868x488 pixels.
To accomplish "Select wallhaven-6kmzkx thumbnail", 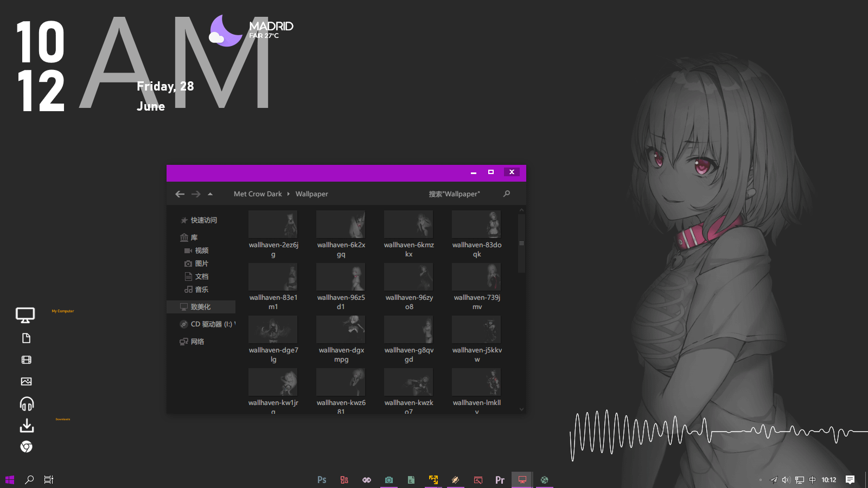I will (x=409, y=224).
